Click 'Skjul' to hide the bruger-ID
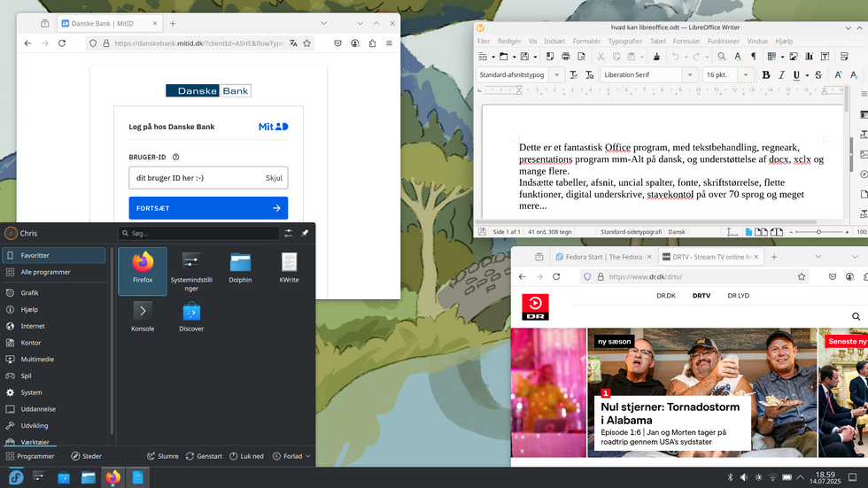 coord(274,178)
